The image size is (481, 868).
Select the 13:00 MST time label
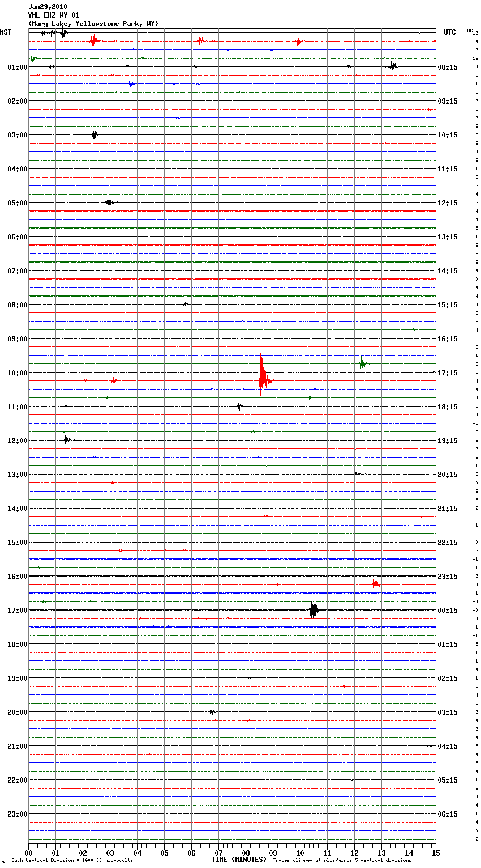click(x=18, y=475)
